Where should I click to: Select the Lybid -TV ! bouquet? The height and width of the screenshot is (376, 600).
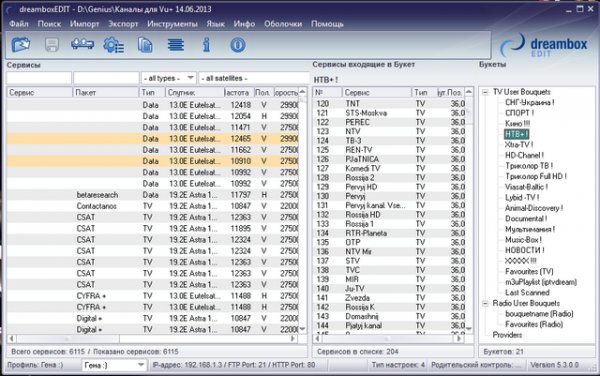(x=522, y=198)
